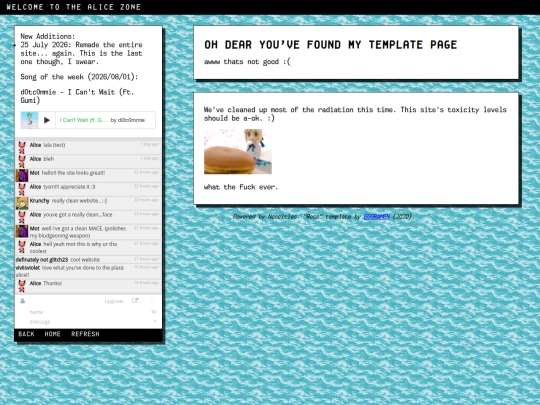
Task: Click the 'what the fuck ever.' text
Action: [x=241, y=187]
